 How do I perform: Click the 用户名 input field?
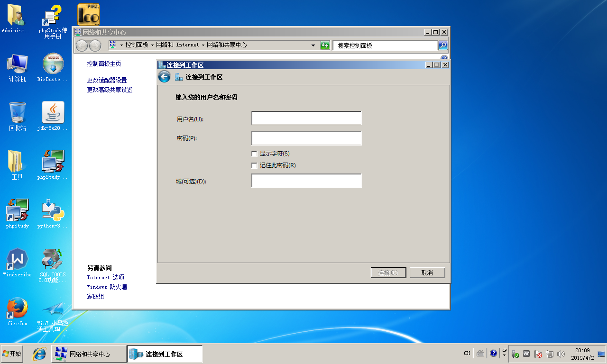(x=306, y=118)
